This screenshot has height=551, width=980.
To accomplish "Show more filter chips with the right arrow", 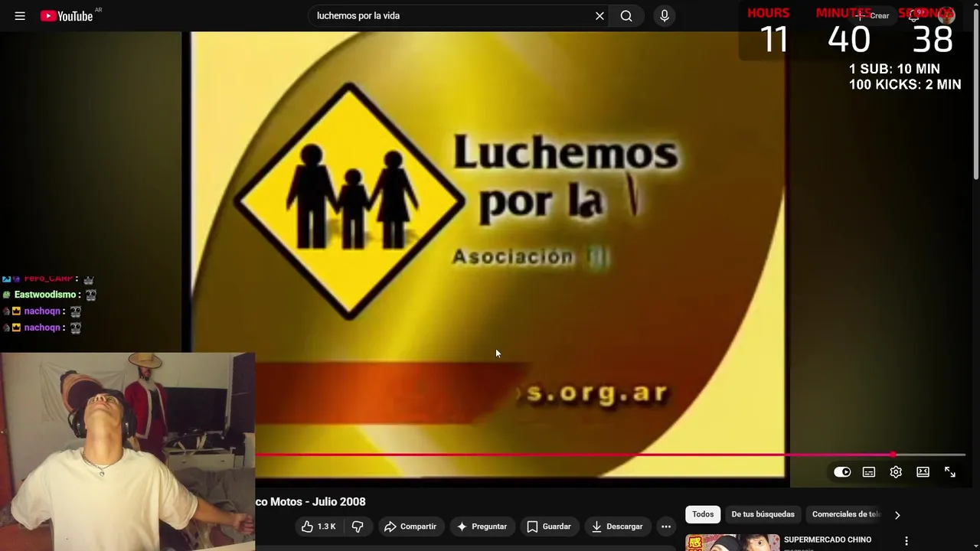I will (x=897, y=515).
